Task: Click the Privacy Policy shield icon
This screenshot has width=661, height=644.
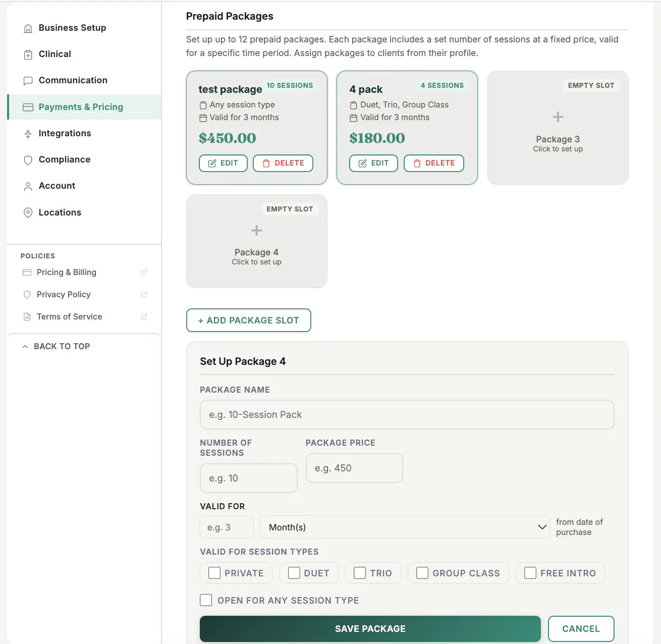Action: click(27, 295)
